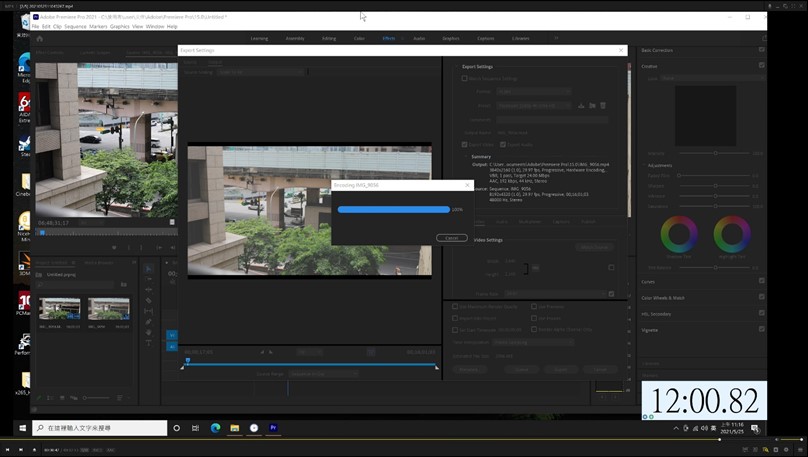808x457 pixels.
Task: Click the Premiere Pro taskbar icon
Action: tap(273, 428)
